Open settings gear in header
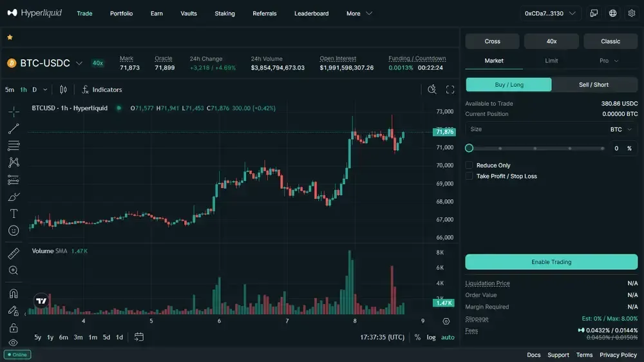The image size is (644, 362). [x=630, y=13]
